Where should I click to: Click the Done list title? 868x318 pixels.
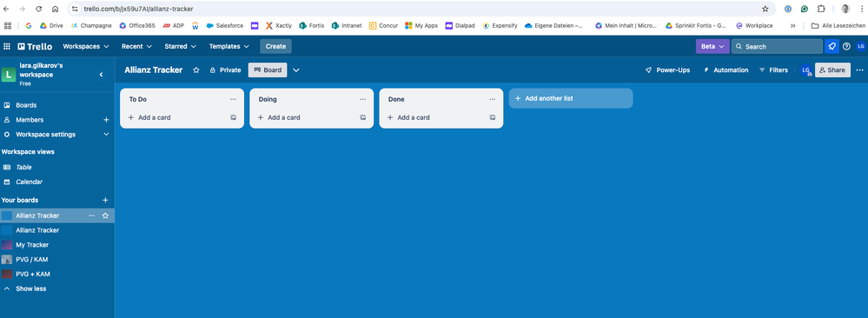[x=396, y=100]
